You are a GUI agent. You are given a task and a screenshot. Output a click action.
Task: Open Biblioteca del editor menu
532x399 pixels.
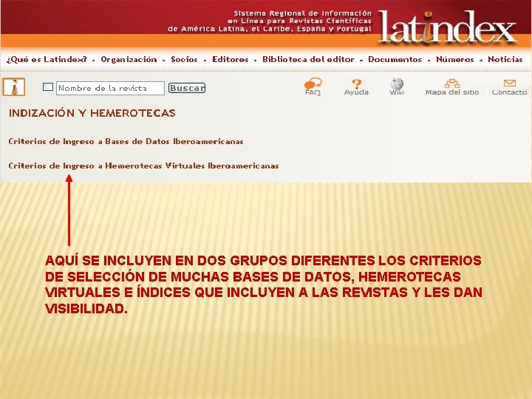click(x=308, y=59)
